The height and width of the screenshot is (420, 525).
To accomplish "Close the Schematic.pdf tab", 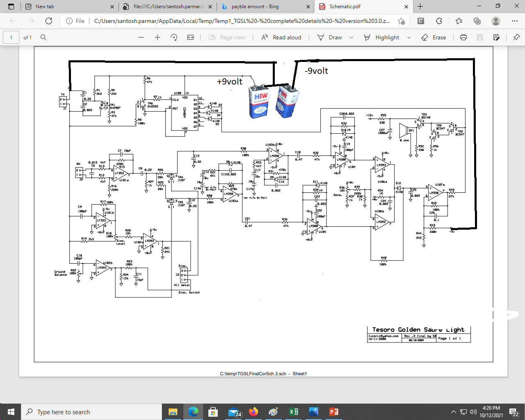I will tap(406, 7).
